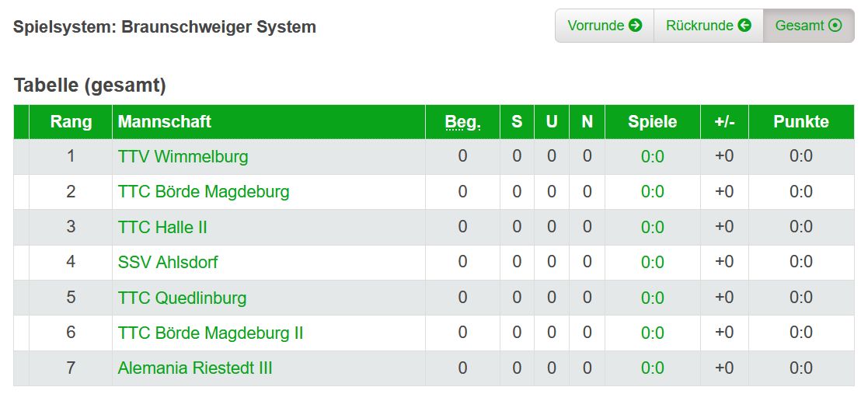Show the Gesamt table view

(808, 26)
